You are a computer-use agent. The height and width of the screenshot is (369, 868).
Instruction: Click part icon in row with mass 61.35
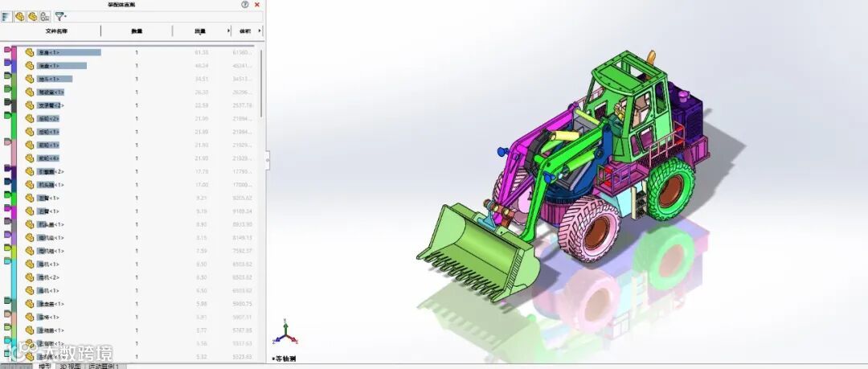[x=30, y=52]
